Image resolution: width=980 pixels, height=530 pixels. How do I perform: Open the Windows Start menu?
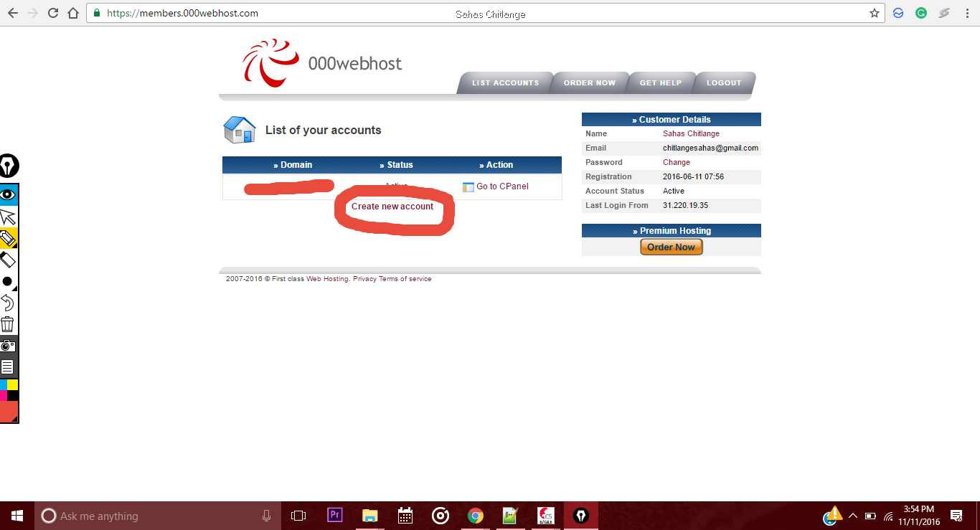coord(17,516)
